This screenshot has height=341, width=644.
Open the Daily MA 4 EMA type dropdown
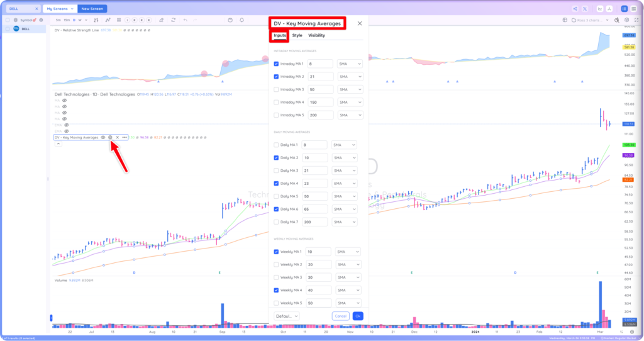(344, 184)
